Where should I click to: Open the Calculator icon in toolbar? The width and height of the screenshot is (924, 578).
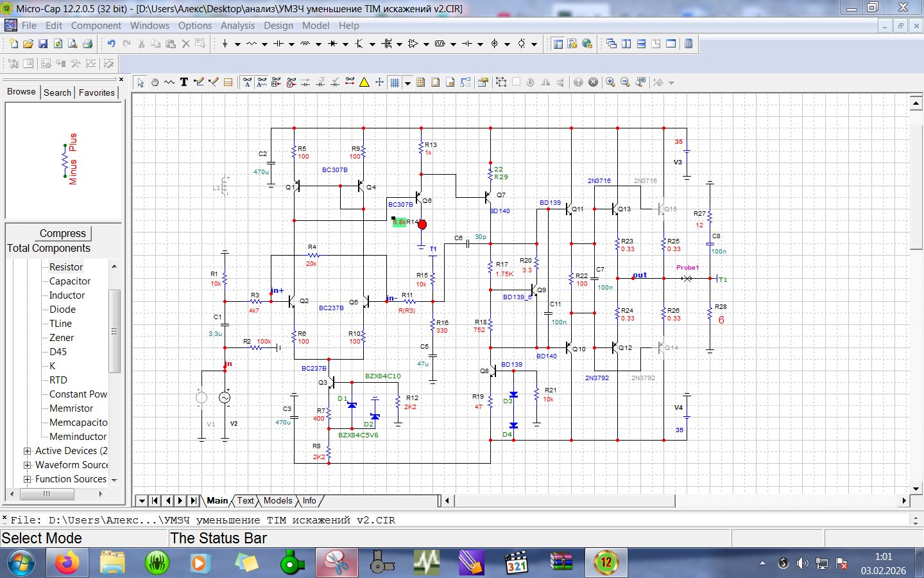coord(689,44)
